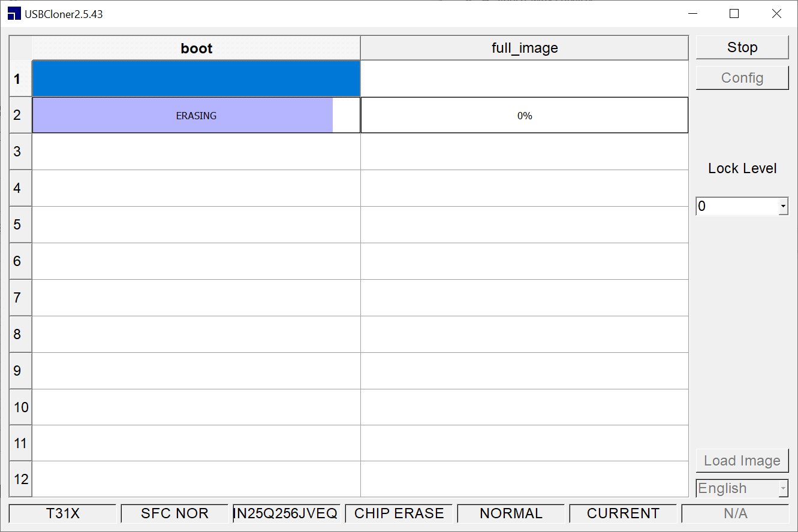The height and width of the screenshot is (532, 798).
Task: Click the N/A status field
Action: pos(735,513)
